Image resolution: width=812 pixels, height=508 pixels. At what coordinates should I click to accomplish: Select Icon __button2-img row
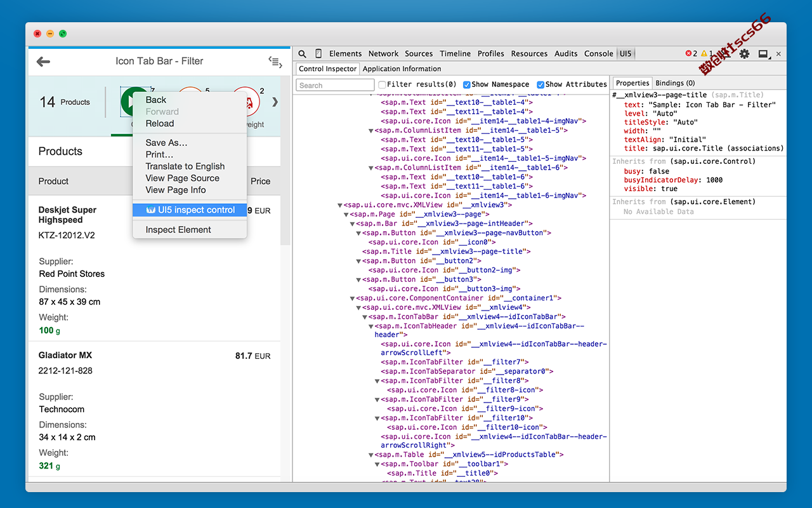[x=445, y=270]
